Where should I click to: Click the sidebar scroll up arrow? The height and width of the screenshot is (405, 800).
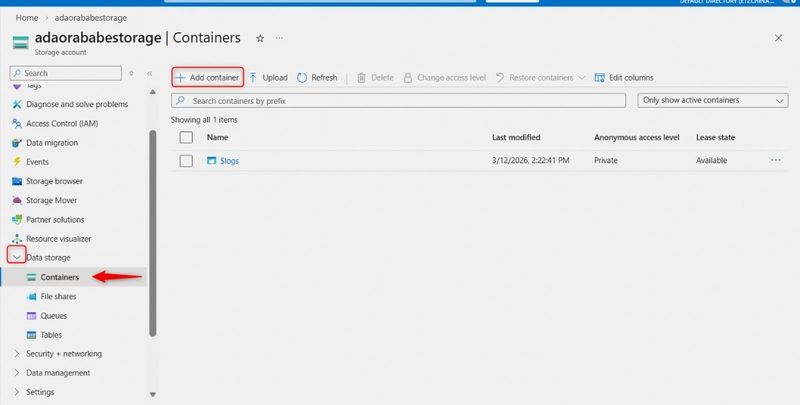point(153,92)
